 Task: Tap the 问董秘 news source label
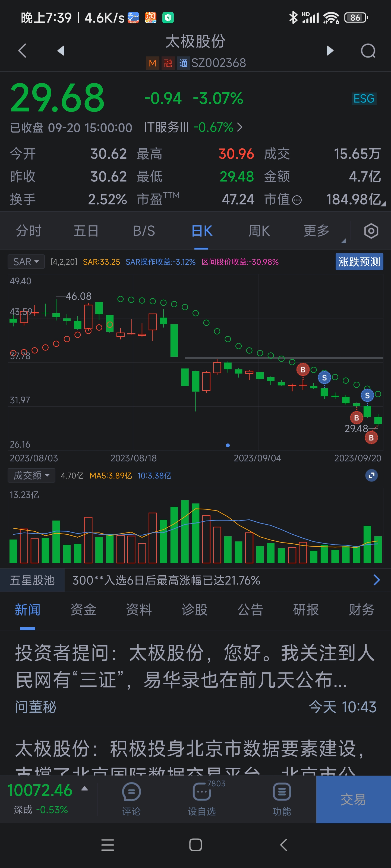click(36, 707)
